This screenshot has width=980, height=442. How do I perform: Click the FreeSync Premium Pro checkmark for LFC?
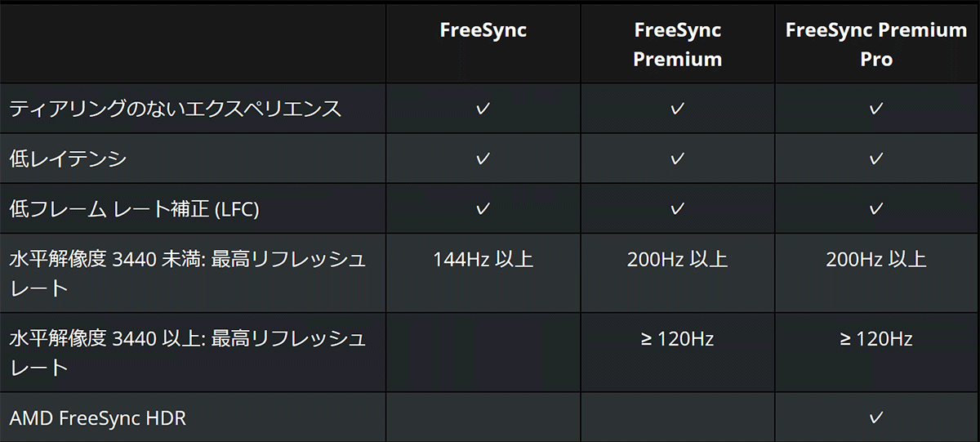[x=876, y=209]
